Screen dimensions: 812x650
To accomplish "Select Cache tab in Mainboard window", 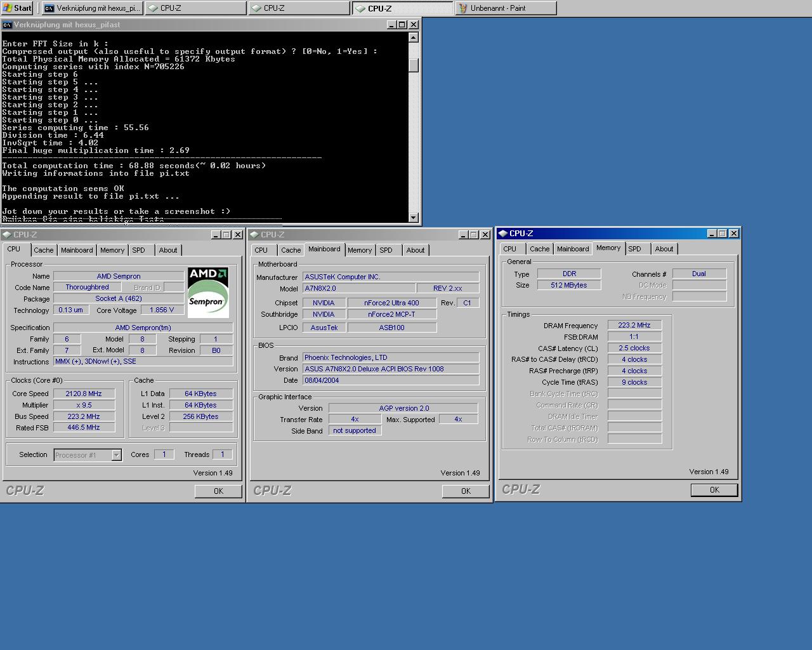I will click(291, 250).
